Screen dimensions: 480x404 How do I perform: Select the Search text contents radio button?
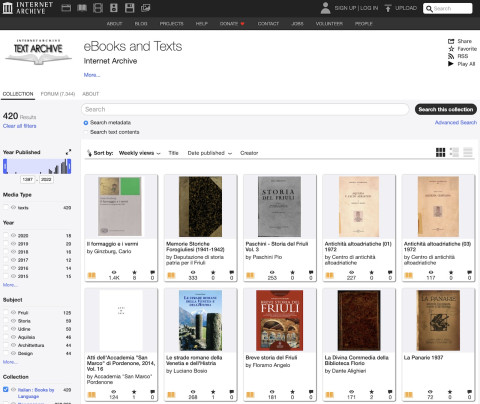[86, 132]
